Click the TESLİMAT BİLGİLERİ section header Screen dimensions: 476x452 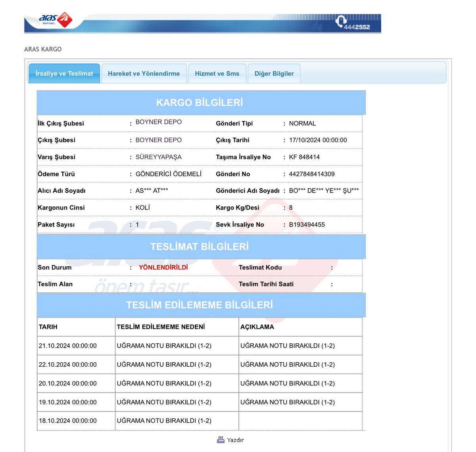[x=201, y=246]
